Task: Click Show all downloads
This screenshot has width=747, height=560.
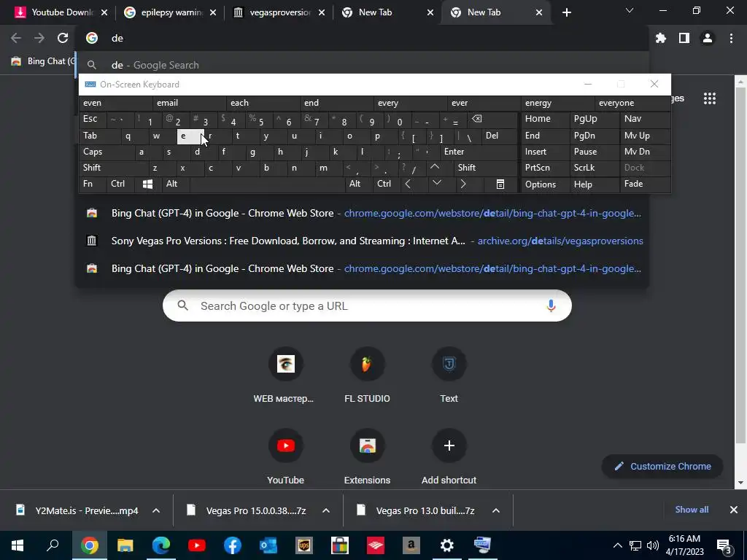Action: (x=692, y=510)
